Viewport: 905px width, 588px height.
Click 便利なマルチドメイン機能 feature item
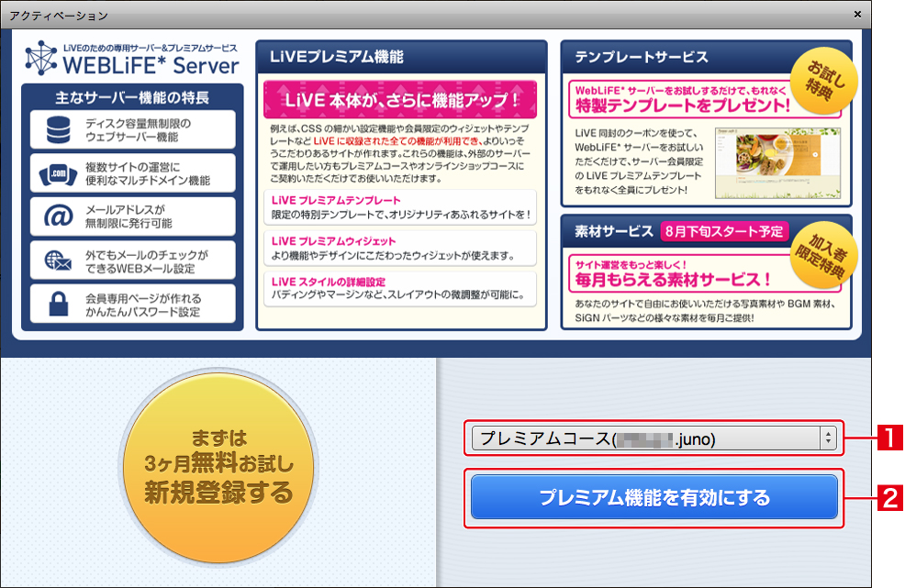(133, 173)
